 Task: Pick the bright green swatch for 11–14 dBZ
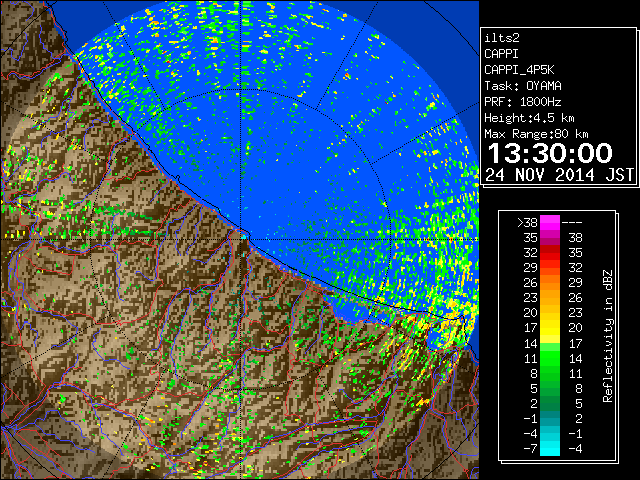tap(550, 358)
